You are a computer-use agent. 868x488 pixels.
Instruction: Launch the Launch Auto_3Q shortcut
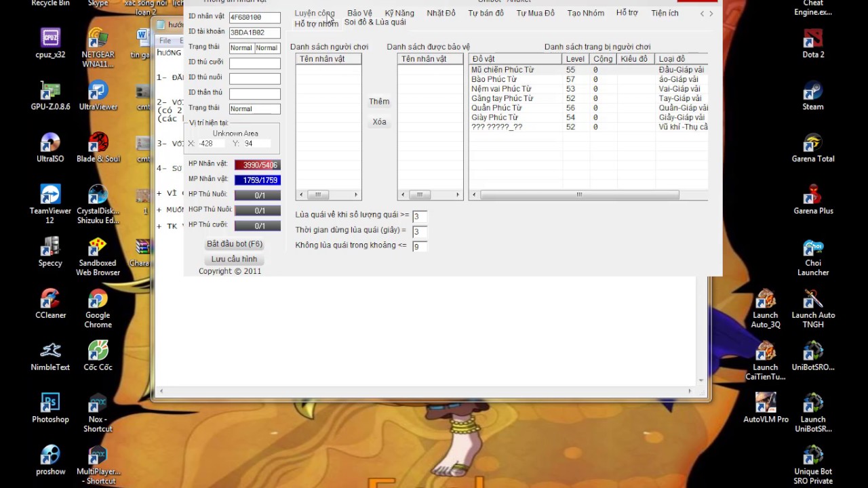(766, 308)
